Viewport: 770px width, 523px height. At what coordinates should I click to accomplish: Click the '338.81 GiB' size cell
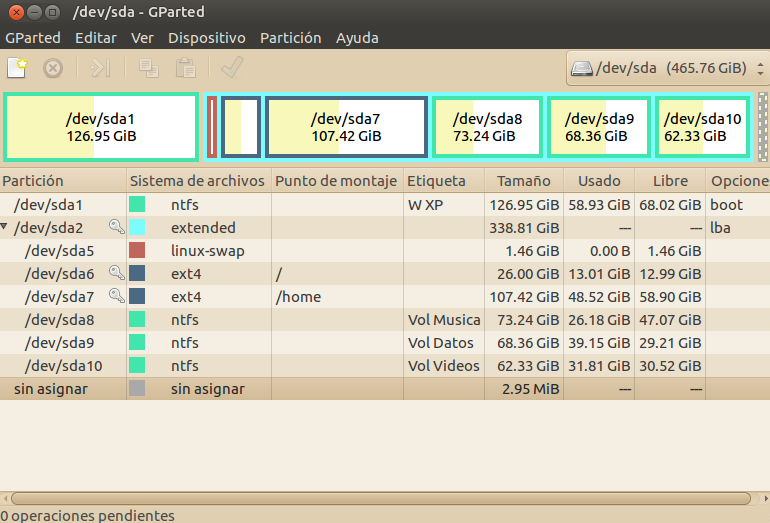tap(524, 228)
